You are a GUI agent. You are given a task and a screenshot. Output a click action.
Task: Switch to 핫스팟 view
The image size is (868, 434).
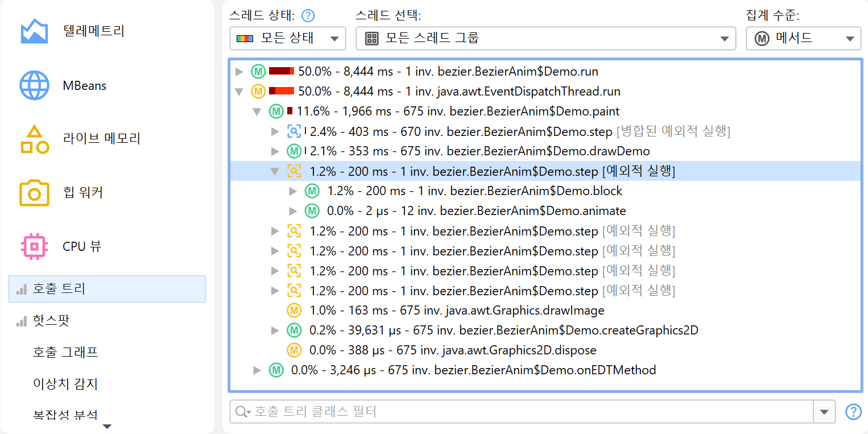click(51, 321)
